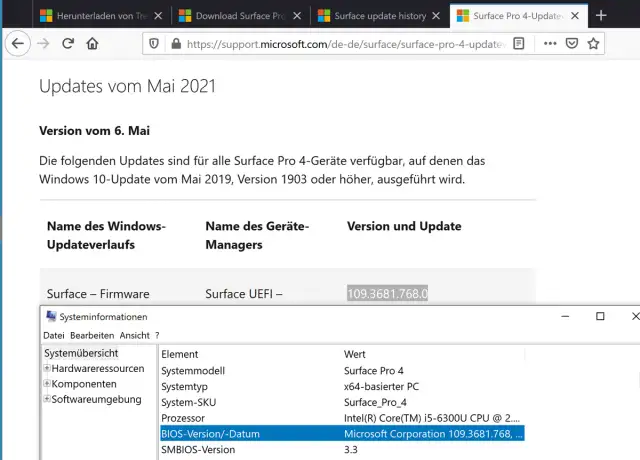Switch to the 'Download Surface Pro' tab
Viewport: 640px width, 460px height.
tap(238, 16)
